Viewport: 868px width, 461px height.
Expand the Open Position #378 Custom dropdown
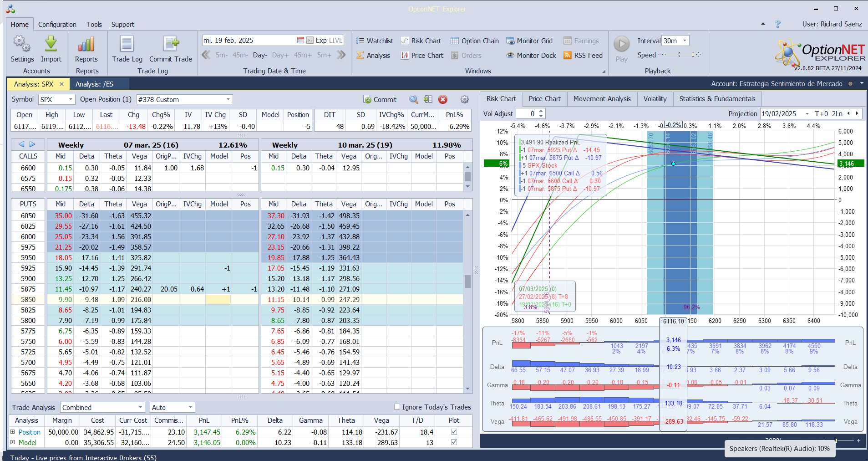pyautogui.click(x=228, y=99)
